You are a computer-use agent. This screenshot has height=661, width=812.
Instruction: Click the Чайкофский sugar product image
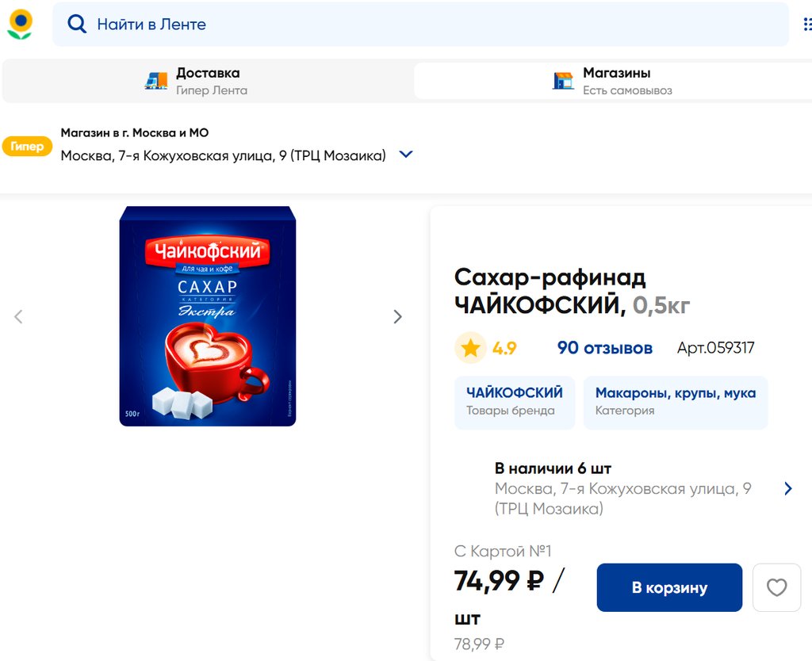pyautogui.click(x=208, y=317)
